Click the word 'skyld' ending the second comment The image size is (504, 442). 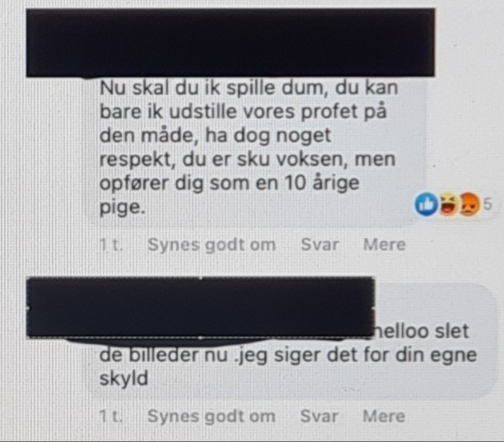click(x=124, y=379)
